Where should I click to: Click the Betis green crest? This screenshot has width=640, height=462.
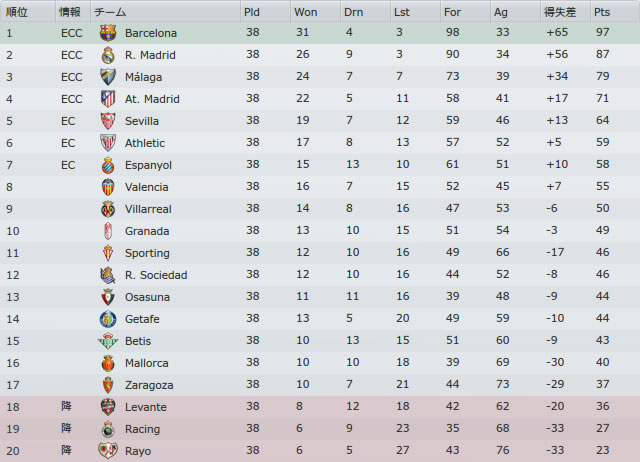point(108,341)
